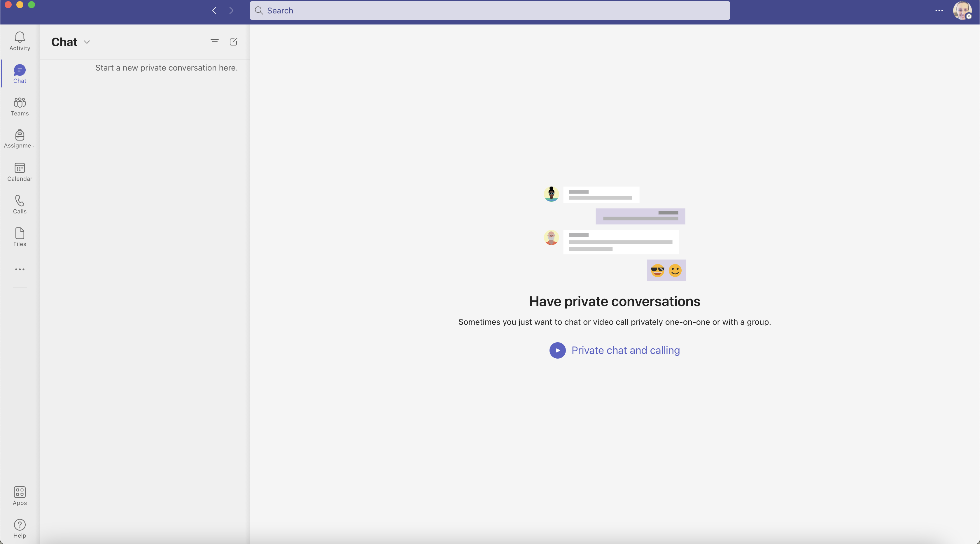The height and width of the screenshot is (544, 980).
Task: Open the Activity bell icon
Action: pyautogui.click(x=20, y=41)
